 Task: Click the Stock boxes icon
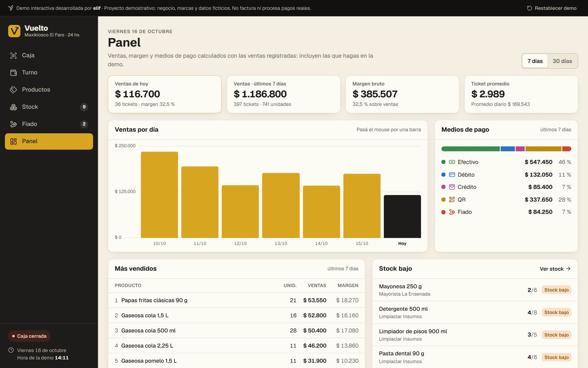pyautogui.click(x=13, y=107)
